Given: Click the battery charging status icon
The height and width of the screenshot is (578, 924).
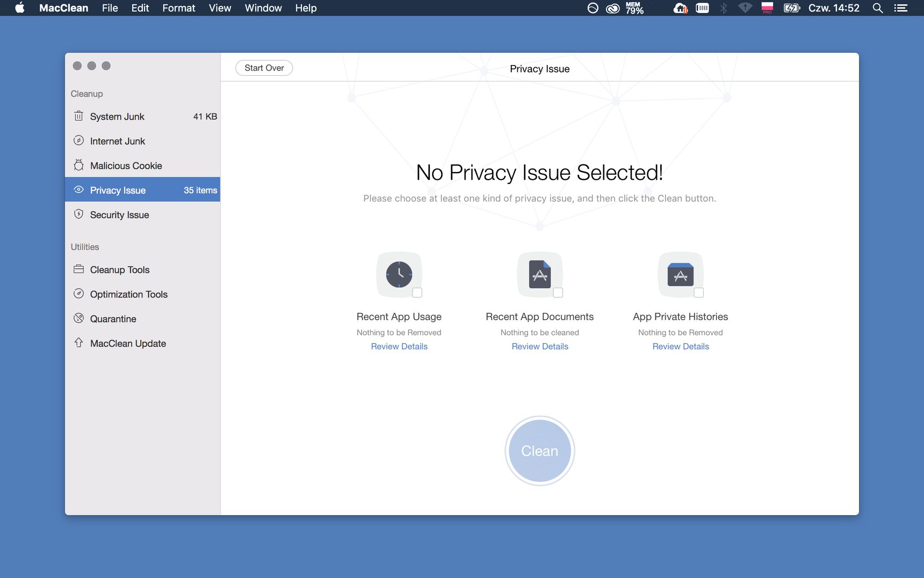Looking at the screenshot, I should click(x=792, y=8).
